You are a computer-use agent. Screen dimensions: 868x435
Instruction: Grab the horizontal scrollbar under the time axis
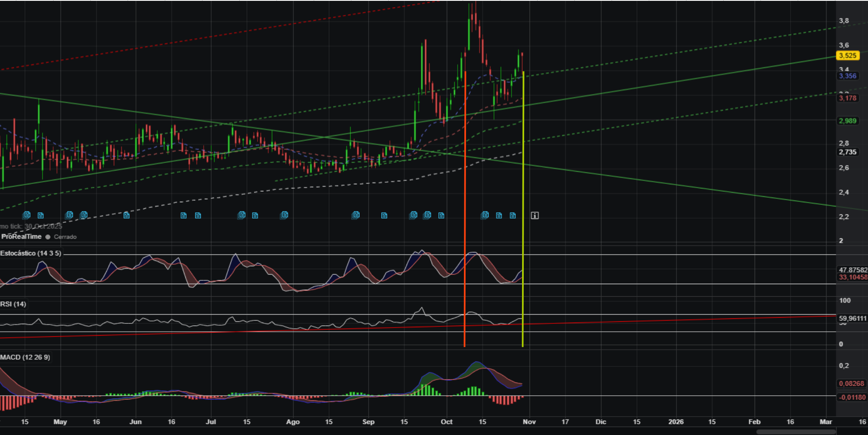pos(796,432)
